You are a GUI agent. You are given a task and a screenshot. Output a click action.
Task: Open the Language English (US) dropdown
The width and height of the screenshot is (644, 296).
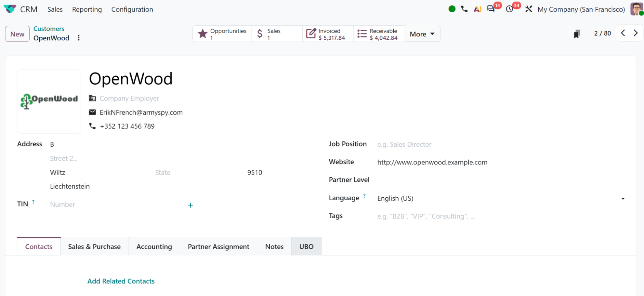coord(501,198)
